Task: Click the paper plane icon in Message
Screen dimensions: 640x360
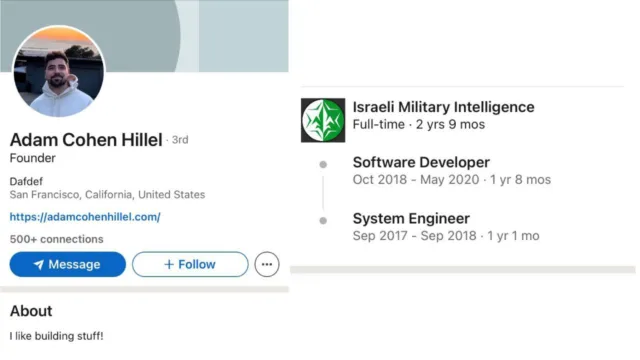Action: (x=39, y=264)
